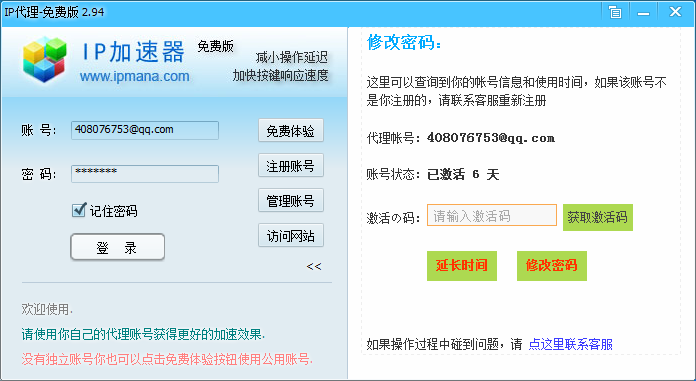Viewport: 696px width, 381px height.
Task: Open the 点这里联系客服 support link
Action: [571, 344]
